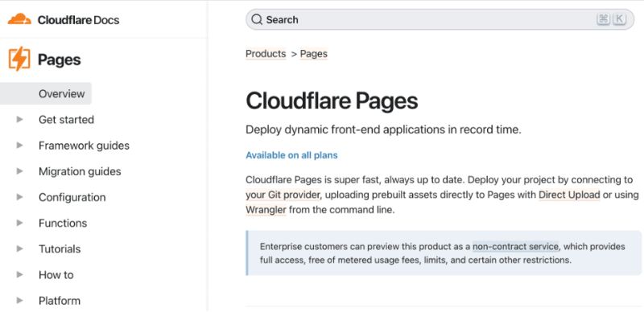Open the Platform sidebar item
Viewport: 644px width, 312px height.
(x=60, y=301)
